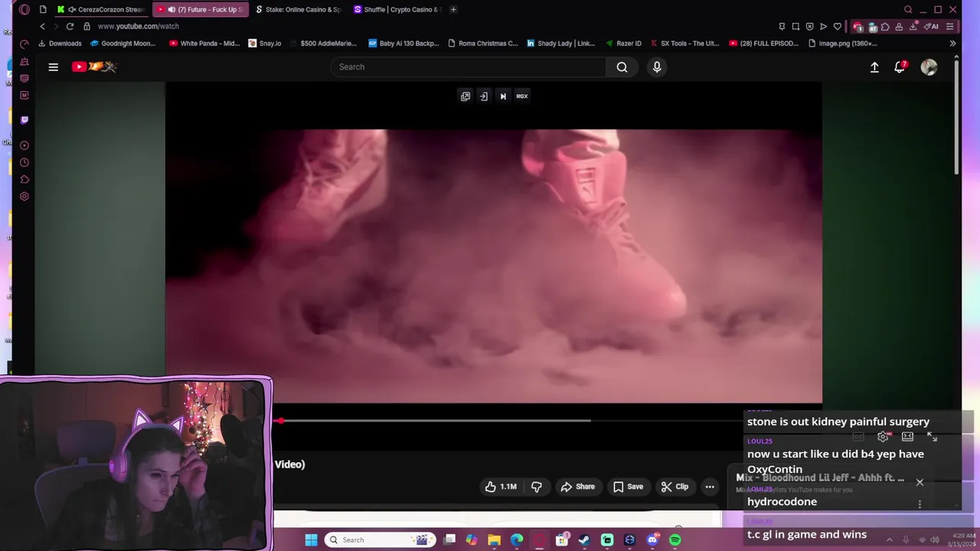Take a snapshot from the address bar

[x=795, y=26]
